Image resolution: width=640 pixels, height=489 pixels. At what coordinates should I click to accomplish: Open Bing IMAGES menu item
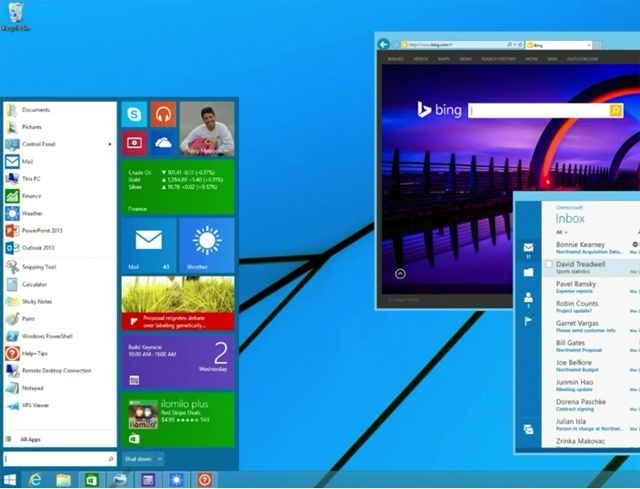pyautogui.click(x=396, y=59)
